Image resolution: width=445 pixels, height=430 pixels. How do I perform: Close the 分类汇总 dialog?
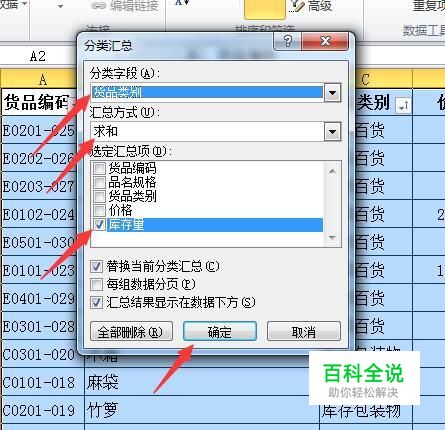pos(325,41)
